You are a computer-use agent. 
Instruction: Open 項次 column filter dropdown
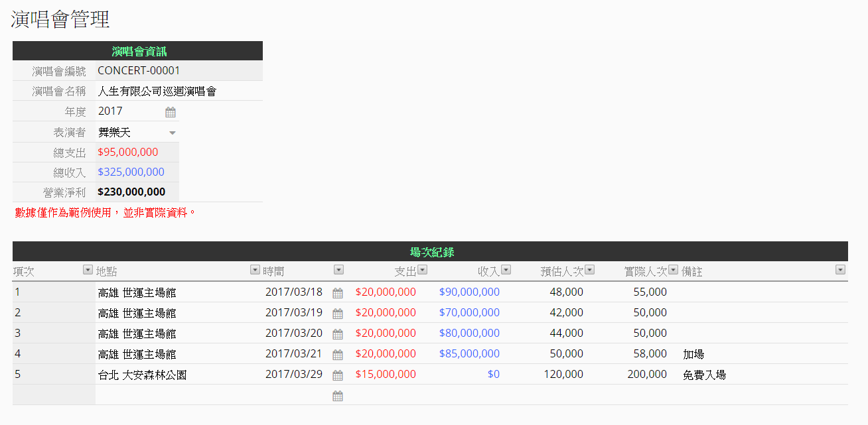click(88, 270)
